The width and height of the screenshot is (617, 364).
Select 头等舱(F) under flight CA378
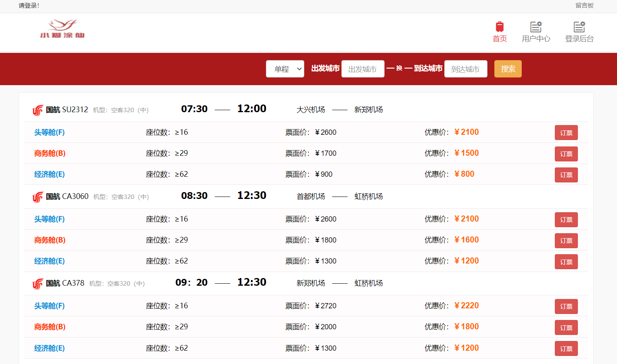[x=49, y=306]
